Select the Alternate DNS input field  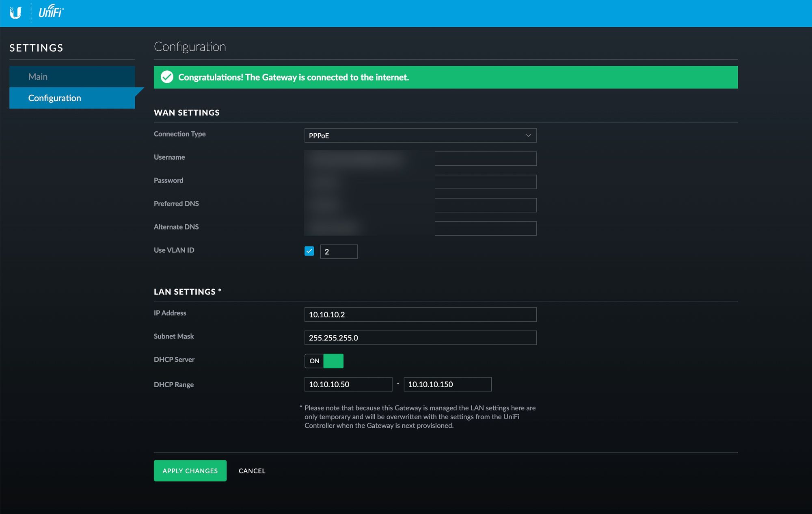(485, 228)
